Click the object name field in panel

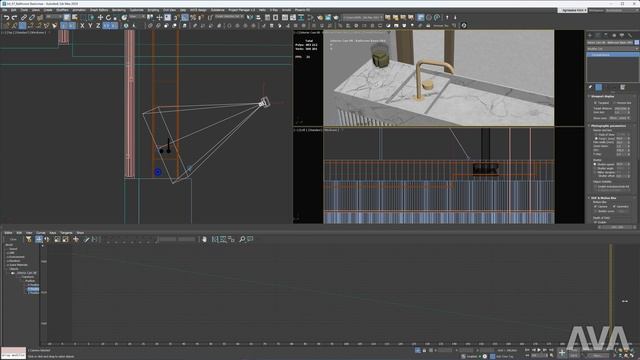coord(610,42)
